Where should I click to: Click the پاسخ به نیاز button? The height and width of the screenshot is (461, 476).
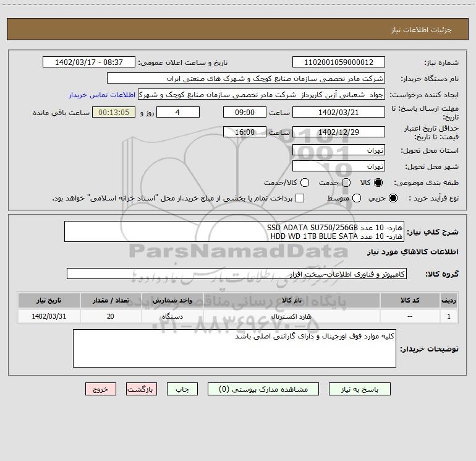(359, 389)
